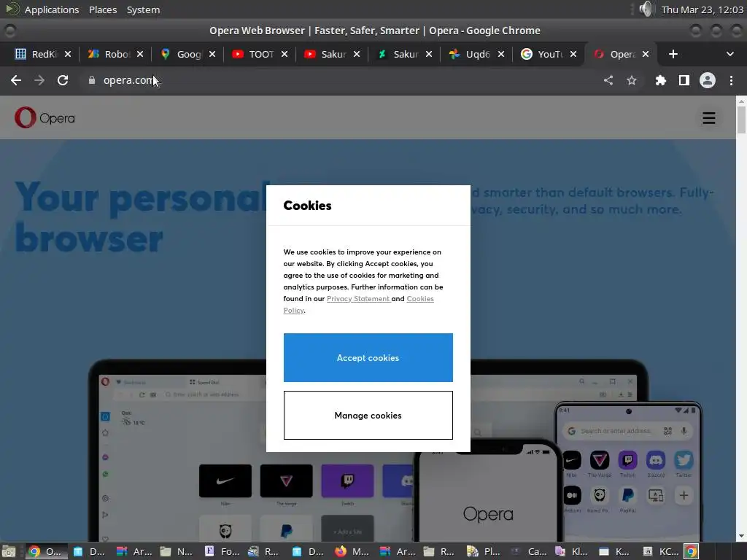The image size is (747, 560).
Task: Open Chrome's three-dot menu
Action: coord(731,80)
